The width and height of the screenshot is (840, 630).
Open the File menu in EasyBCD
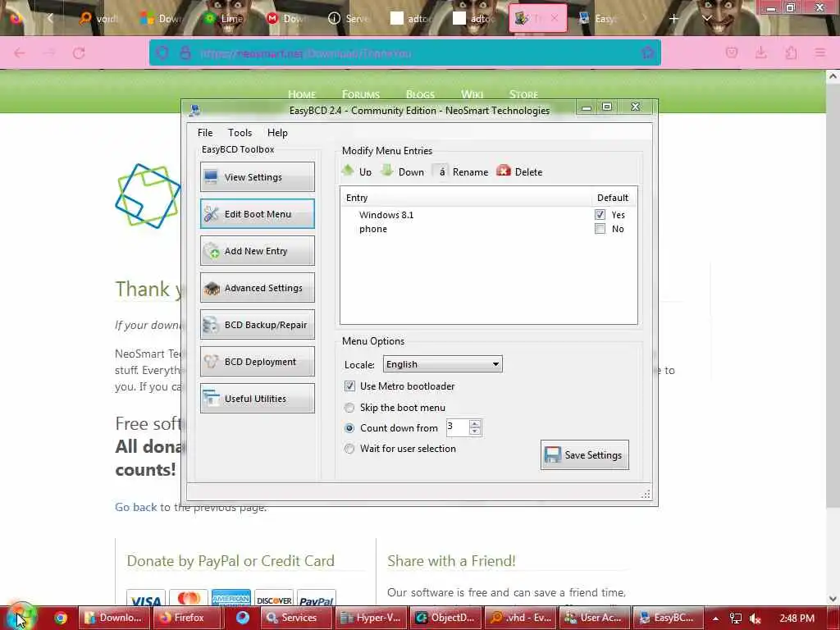[205, 133]
